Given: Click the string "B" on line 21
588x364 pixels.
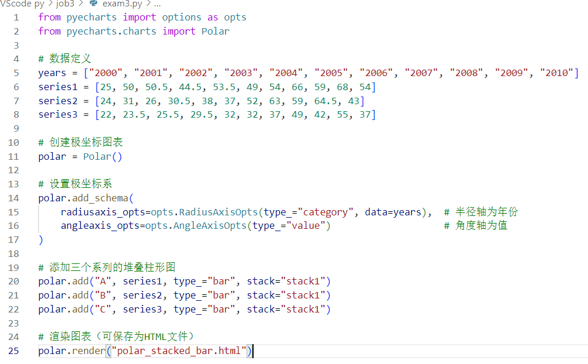Looking at the screenshot, I should [102, 296].
